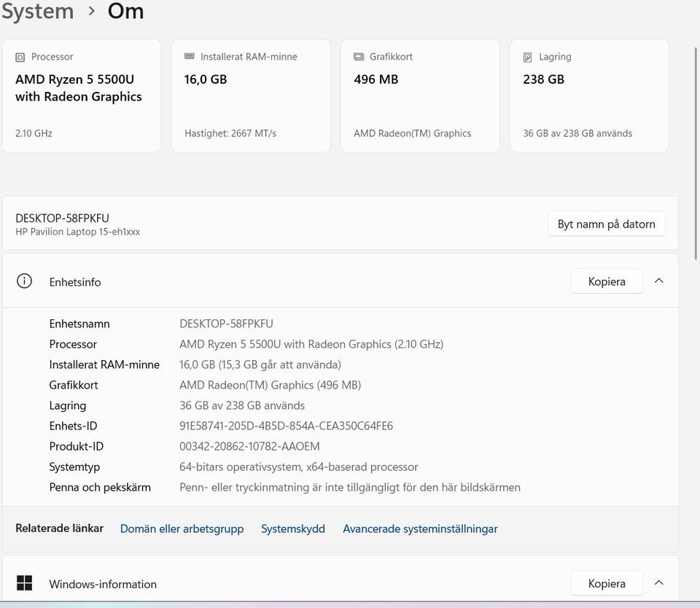Viewport: 700px width, 608px height.
Task: Select the Lagring 238 GB card
Action: point(589,96)
